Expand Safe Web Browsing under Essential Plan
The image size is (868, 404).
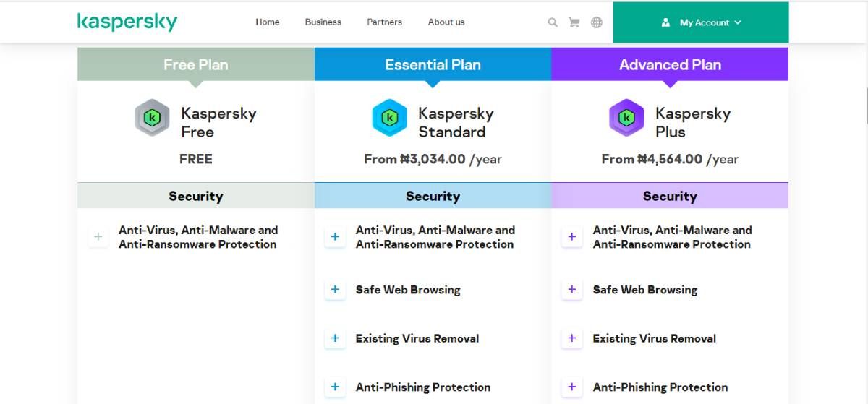click(335, 290)
